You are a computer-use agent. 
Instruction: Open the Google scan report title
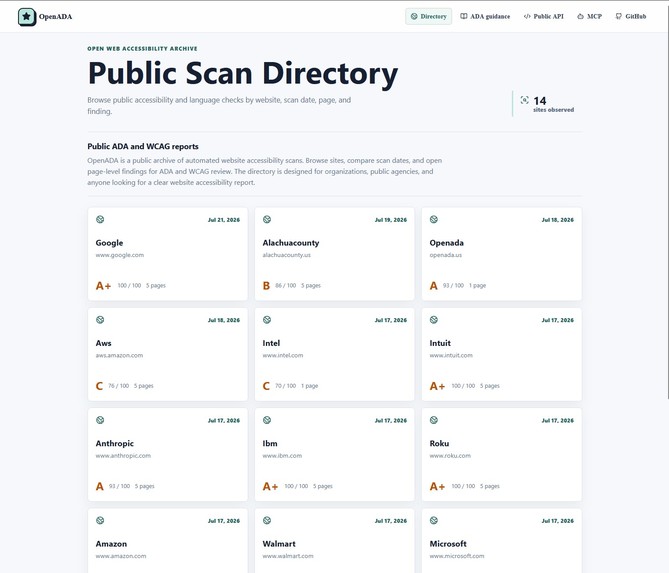pos(109,243)
